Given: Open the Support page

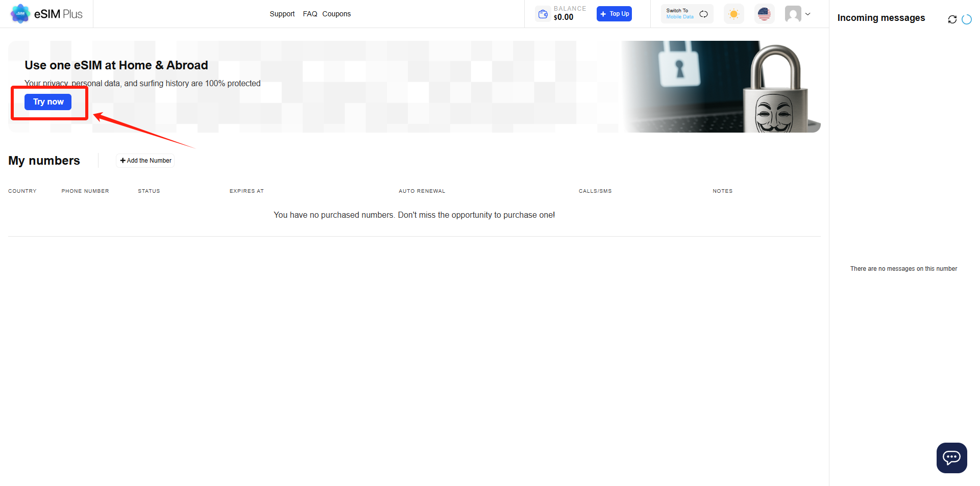Looking at the screenshot, I should pos(282,14).
